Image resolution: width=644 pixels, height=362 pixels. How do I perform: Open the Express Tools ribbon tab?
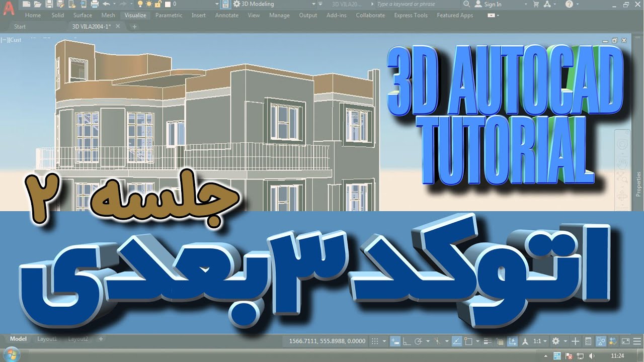click(x=411, y=15)
